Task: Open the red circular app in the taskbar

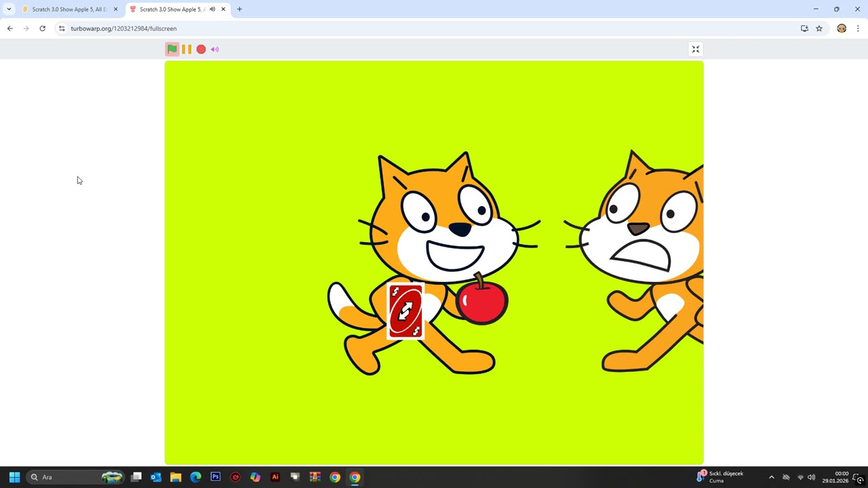Action: click(235, 477)
